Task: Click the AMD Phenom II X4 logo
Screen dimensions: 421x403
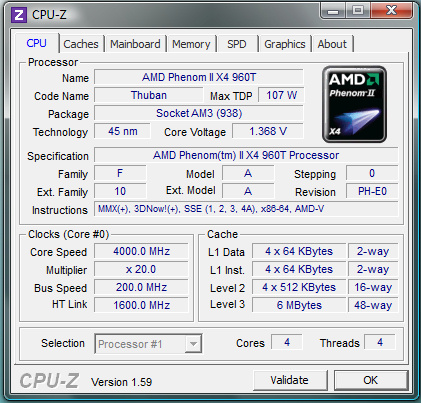Action: [354, 104]
